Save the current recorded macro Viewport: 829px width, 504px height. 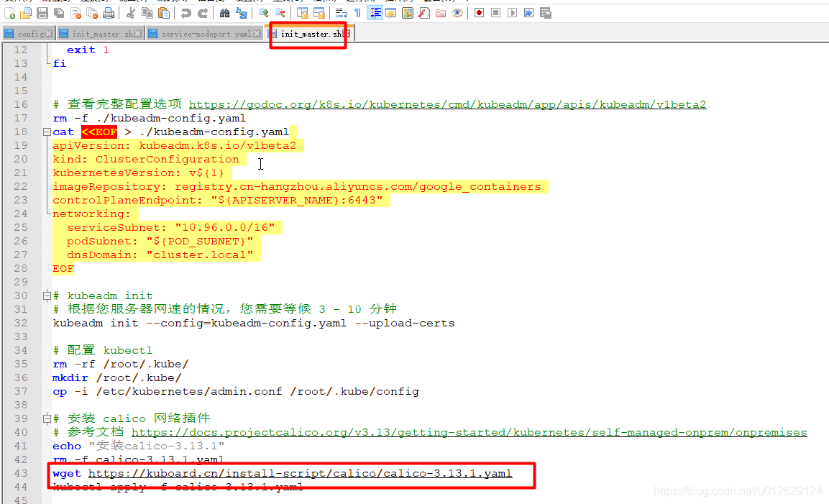click(546, 13)
